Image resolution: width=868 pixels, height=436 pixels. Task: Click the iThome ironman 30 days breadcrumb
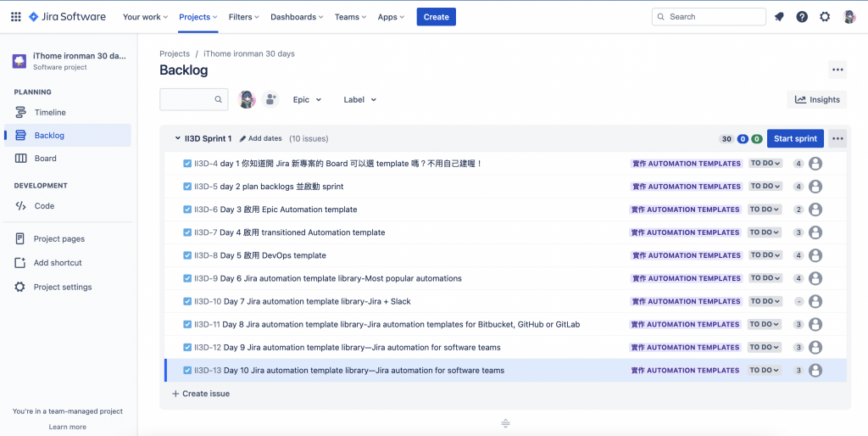point(249,53)
